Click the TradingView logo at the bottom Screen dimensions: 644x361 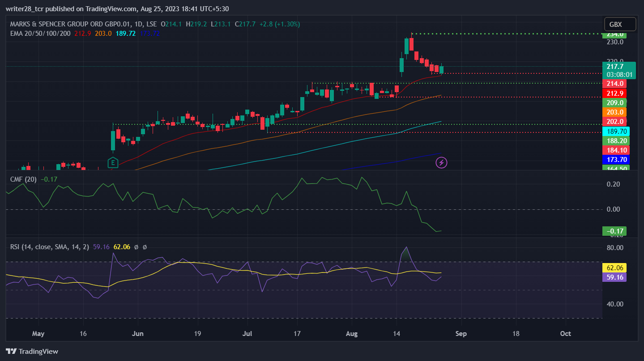(32, 351)
